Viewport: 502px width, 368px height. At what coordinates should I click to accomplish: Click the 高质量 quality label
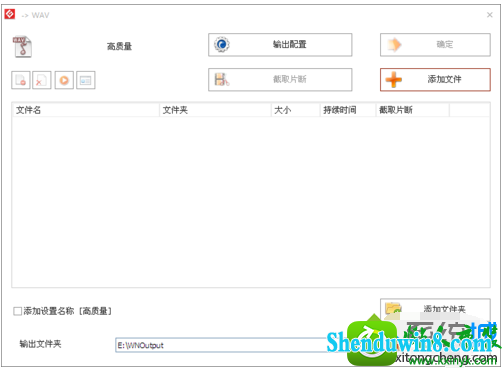(119, 46)
